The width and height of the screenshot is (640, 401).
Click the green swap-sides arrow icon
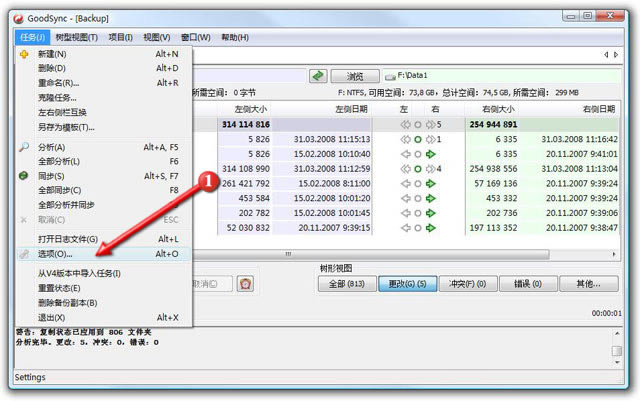coord(317,75)
